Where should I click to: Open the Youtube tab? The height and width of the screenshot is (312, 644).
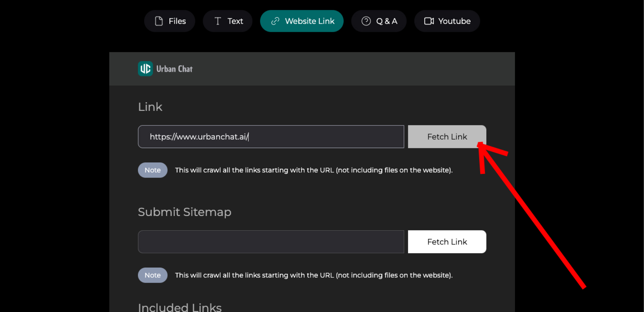447,21
